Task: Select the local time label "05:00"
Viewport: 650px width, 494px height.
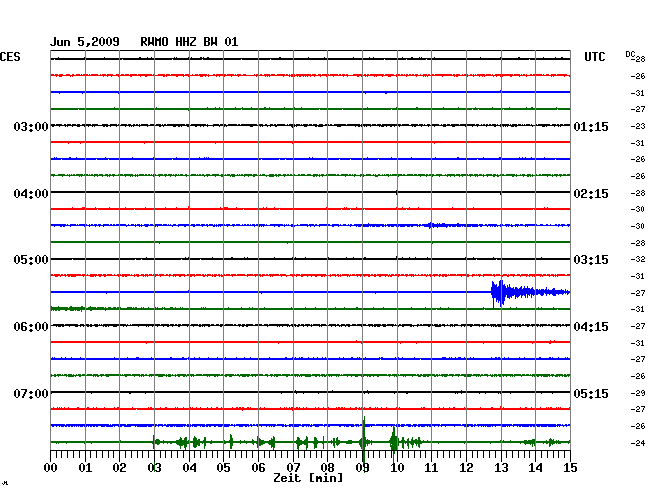Action: coord(31,260)
